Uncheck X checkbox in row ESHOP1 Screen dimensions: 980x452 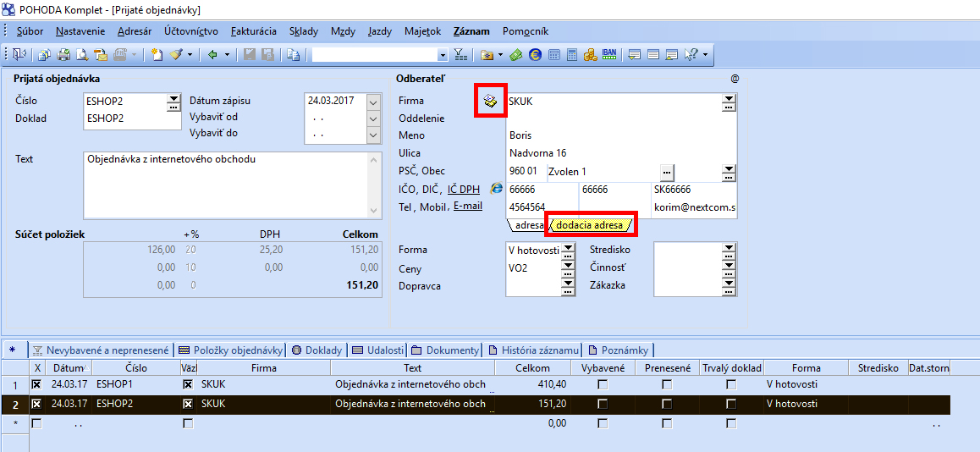37,385
